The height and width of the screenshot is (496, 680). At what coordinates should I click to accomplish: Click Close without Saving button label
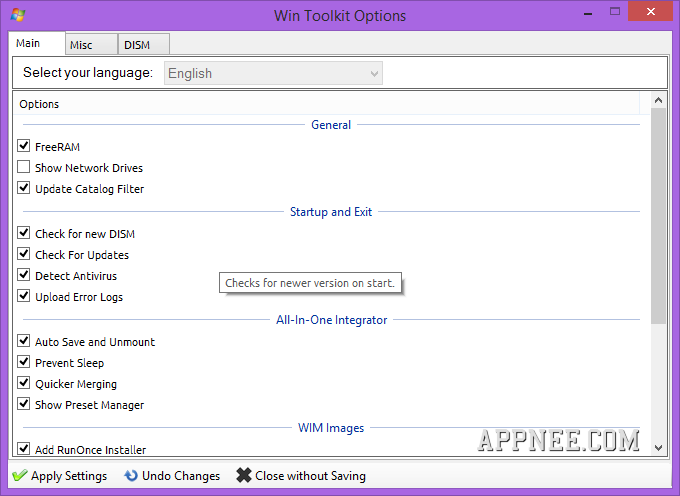click(310, 476)
